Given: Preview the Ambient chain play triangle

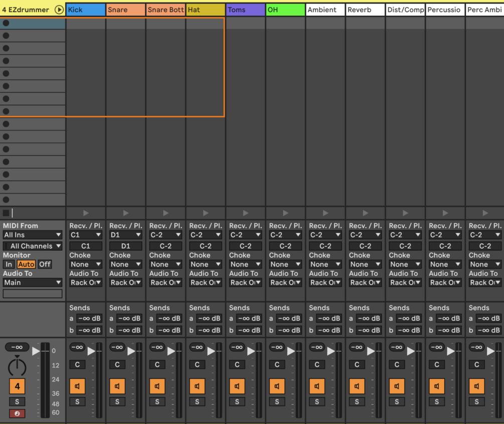Looking at the screenshot, I should [325, 213].
